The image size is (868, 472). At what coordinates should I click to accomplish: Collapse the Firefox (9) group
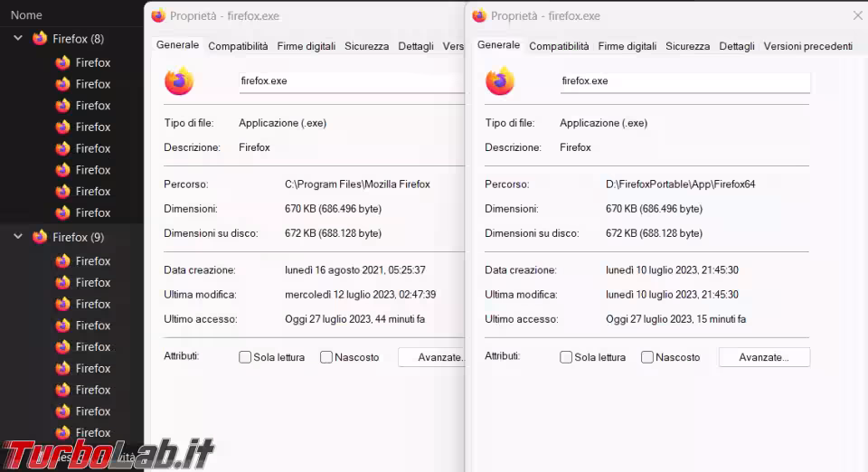pyautogui.click(x=18, y=237)
